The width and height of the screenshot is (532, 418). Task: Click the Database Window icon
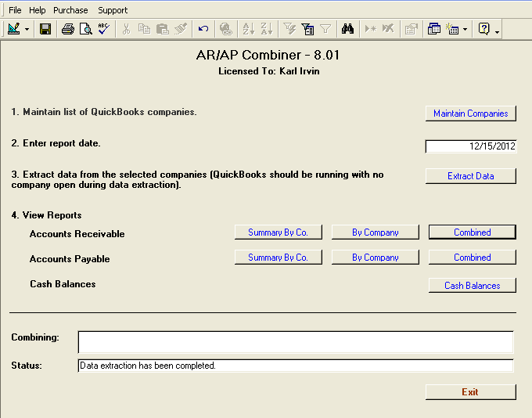pyautogui.click(x=434, y=29)
